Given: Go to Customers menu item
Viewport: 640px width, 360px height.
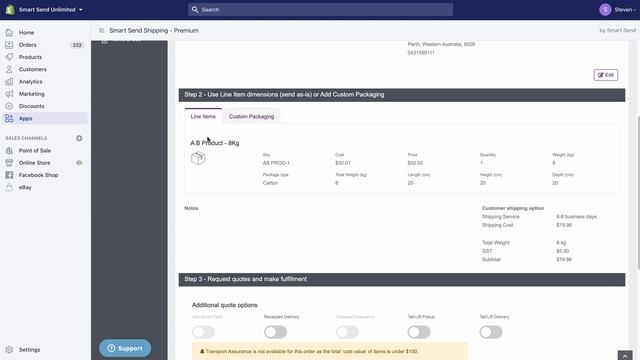Looking at the screenshot, I should [33, 69].
